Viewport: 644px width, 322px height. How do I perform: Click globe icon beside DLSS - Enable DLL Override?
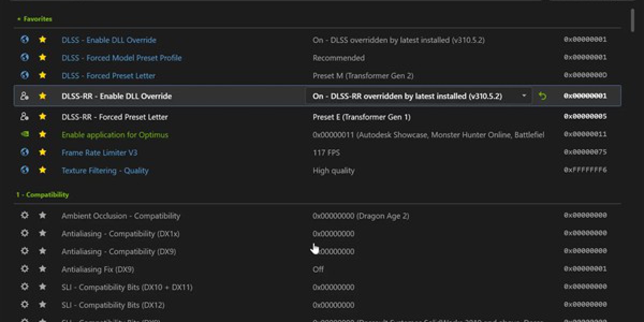pos(24,40)
